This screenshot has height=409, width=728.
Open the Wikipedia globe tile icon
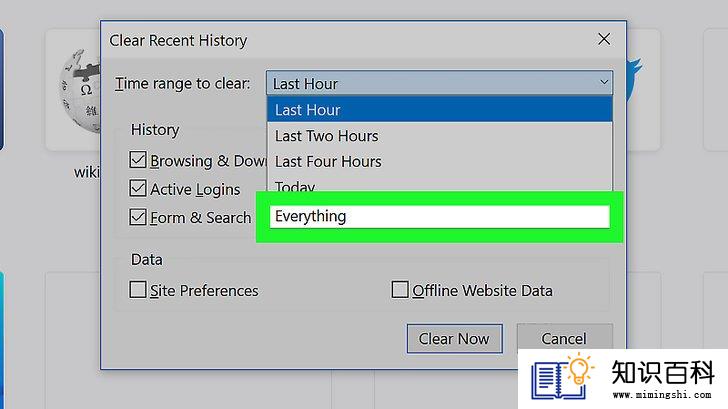coord(80,91)
